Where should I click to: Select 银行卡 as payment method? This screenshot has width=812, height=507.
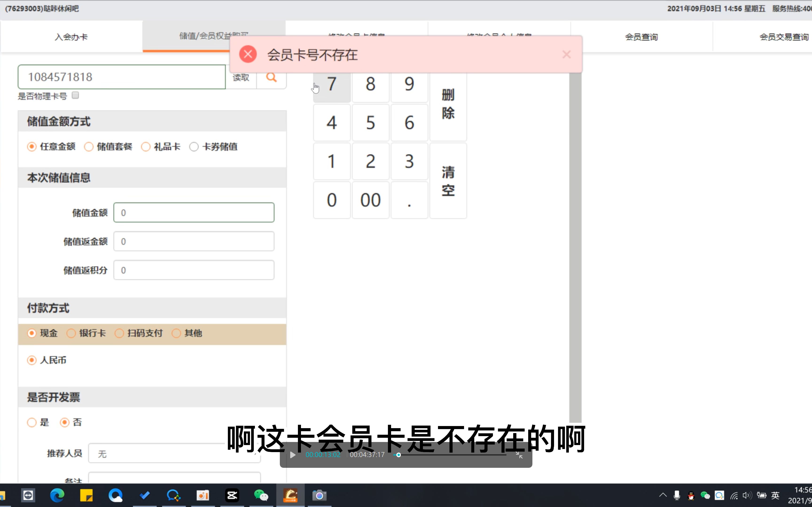[x=71, y=333]
